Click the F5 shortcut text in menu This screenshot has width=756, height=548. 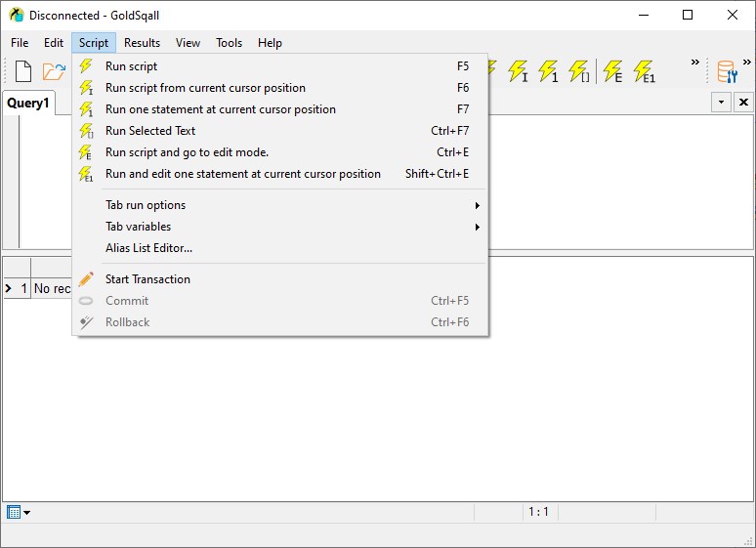(x=463, y=66)
